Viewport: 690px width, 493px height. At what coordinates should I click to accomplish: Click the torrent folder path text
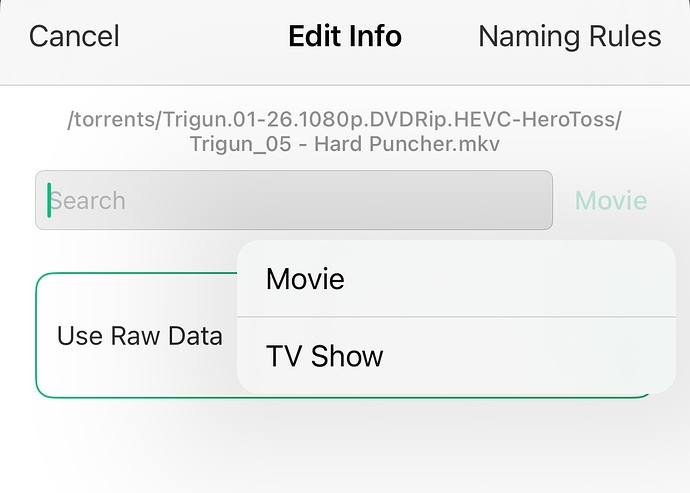pos(344,121)
